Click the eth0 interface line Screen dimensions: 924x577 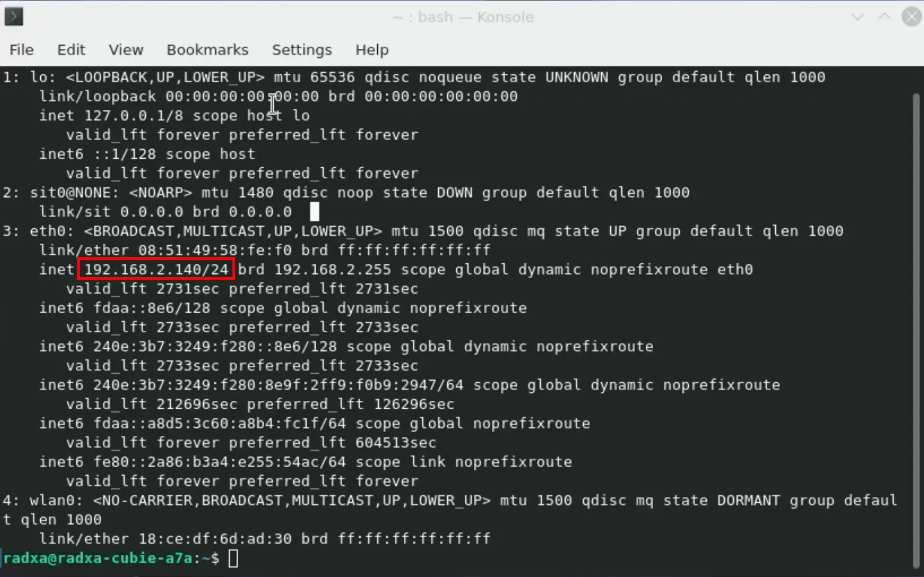[x=52, y=231]
